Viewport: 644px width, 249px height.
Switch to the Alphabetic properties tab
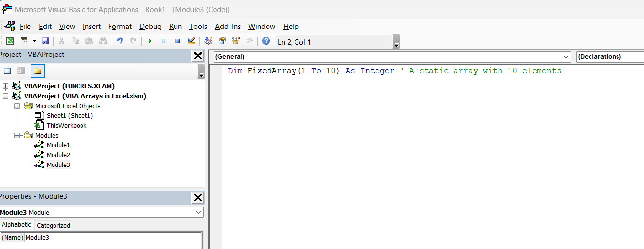click(17, 225)
